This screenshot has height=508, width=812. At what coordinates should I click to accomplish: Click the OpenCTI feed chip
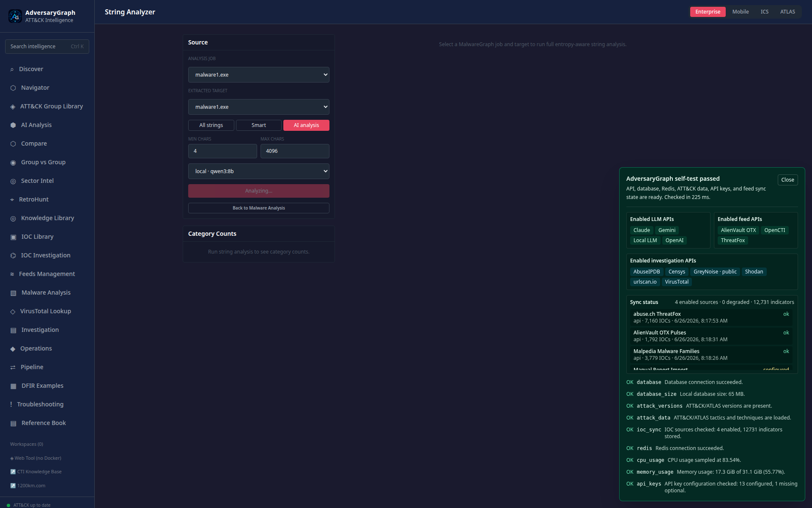coord(774,230)
